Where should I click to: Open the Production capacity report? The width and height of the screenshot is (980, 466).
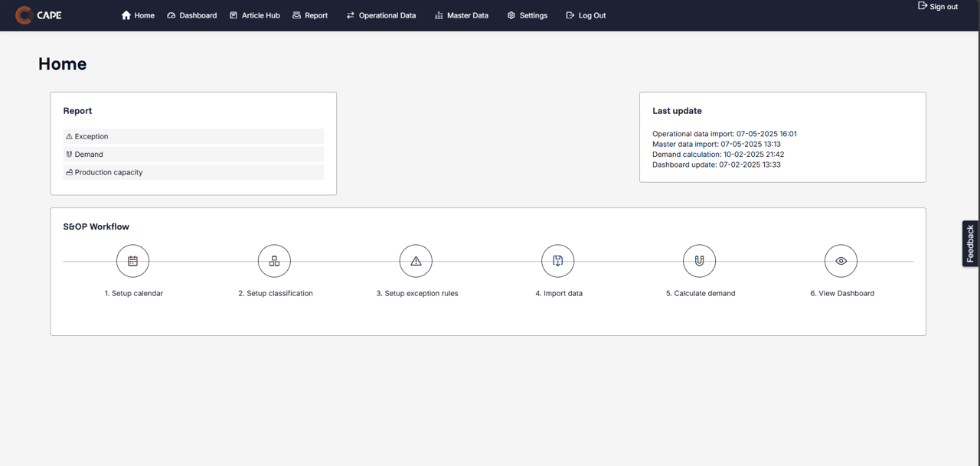(108, 172)
